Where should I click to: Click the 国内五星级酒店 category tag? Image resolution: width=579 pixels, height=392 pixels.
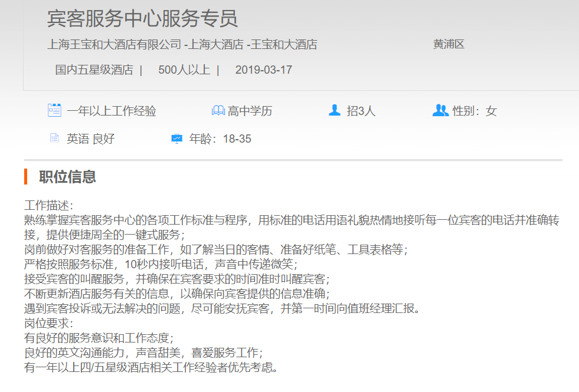[94, 70]
